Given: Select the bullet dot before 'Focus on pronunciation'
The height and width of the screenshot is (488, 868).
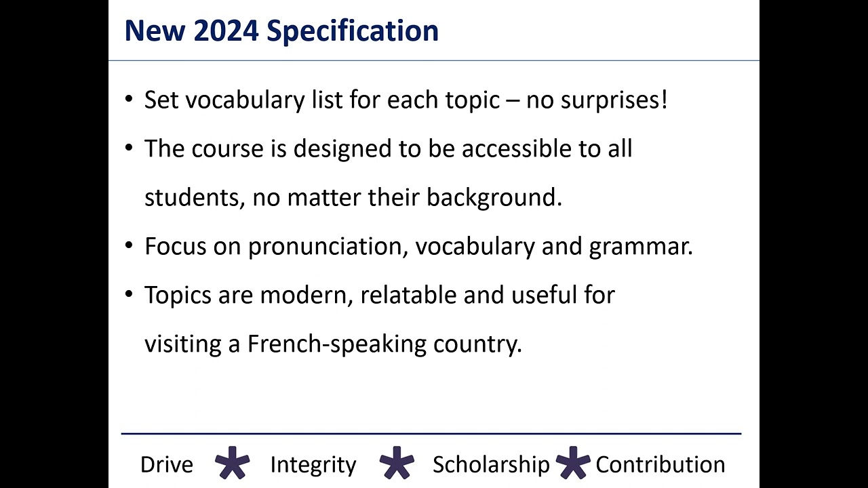Looking at the screenshot, I should (130, 246).
